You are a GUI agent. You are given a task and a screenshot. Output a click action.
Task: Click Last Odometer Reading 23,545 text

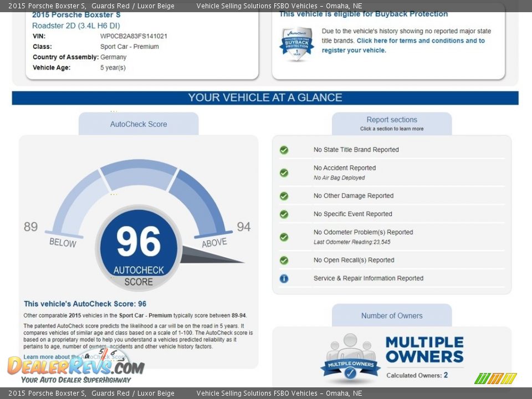coord(352,242)
